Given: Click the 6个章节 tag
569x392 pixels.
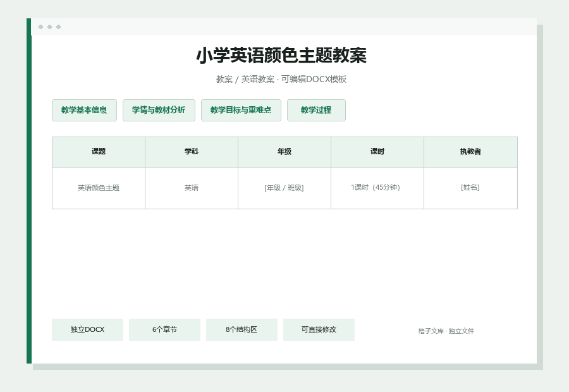Looking at the screenshot, I should point(164,329).
